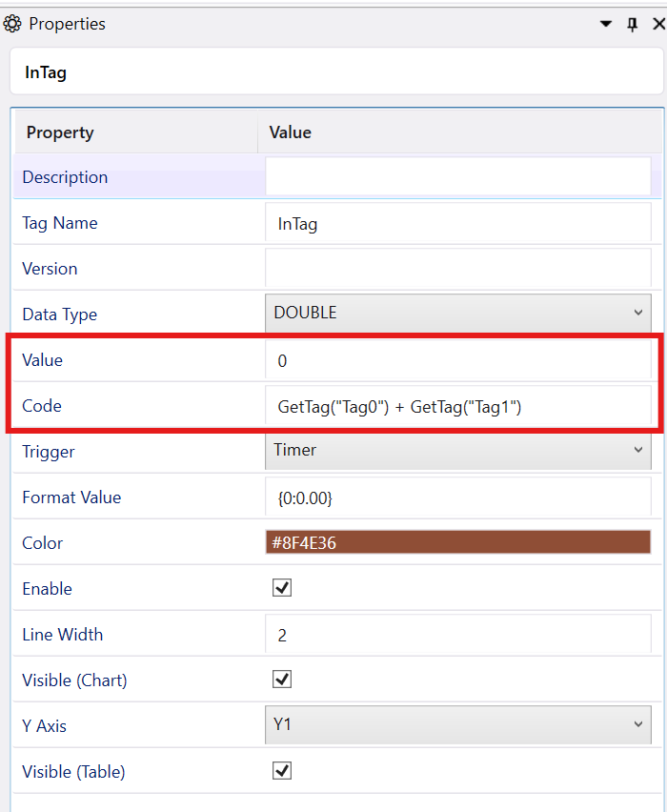Toggle the Visible (Table) checkbox
667x812 pixels.
pos(282,771)
